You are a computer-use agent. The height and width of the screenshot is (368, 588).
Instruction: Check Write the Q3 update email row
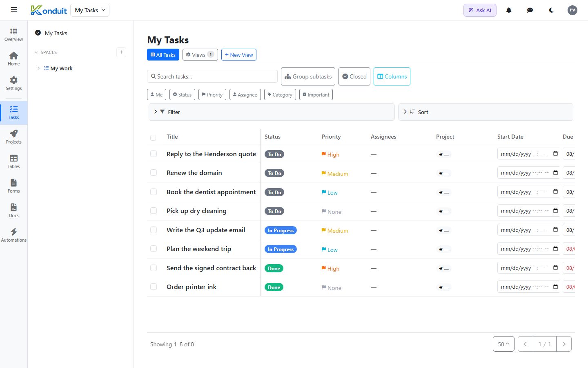click(x=154, y=230)
